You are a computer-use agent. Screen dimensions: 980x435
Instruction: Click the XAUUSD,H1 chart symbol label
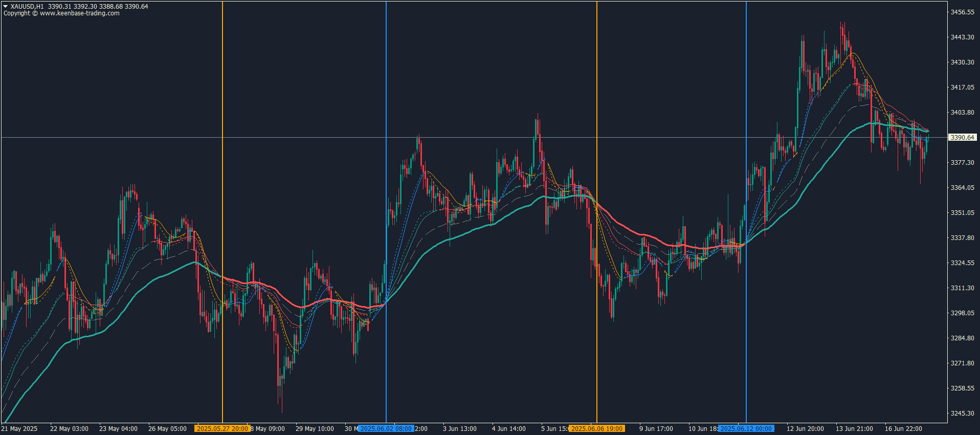pyautogui.click(x=27, y=7)
